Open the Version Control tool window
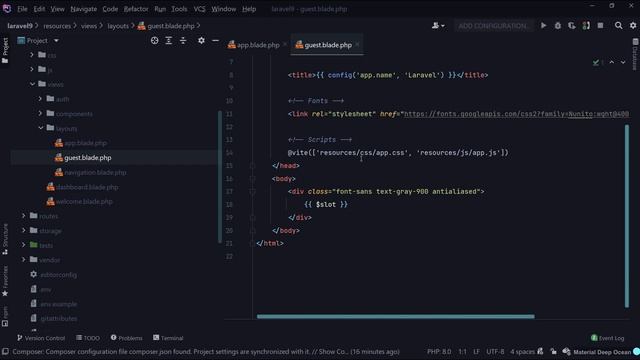 click(41, 338)
